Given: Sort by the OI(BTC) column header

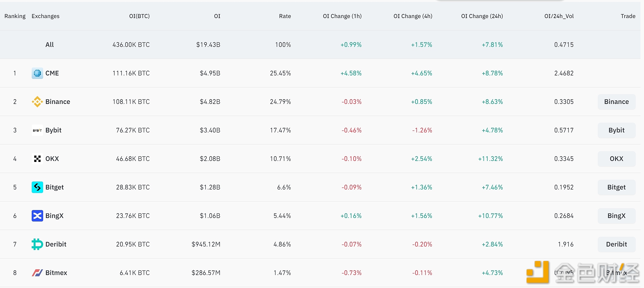Looking at the screenshot, I should (139, 16).
